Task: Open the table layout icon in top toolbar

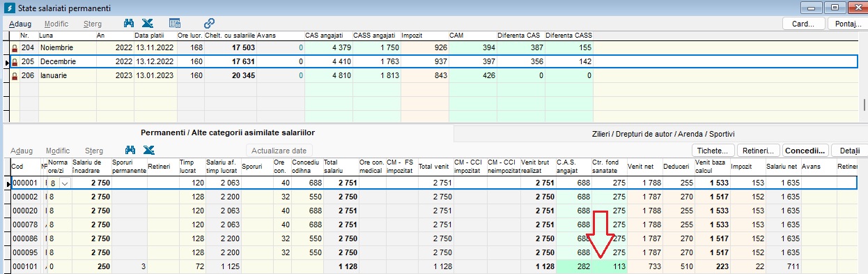Action: click(x=174, y=23)
